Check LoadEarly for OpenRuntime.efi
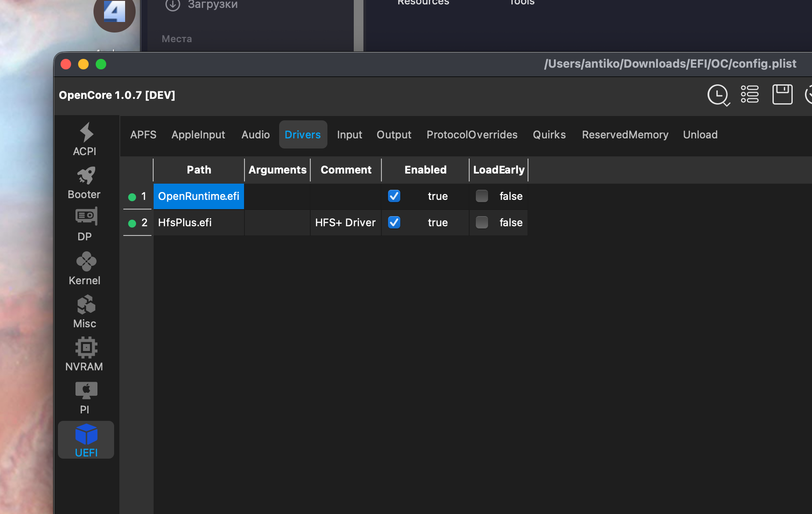 pos(482,196)
